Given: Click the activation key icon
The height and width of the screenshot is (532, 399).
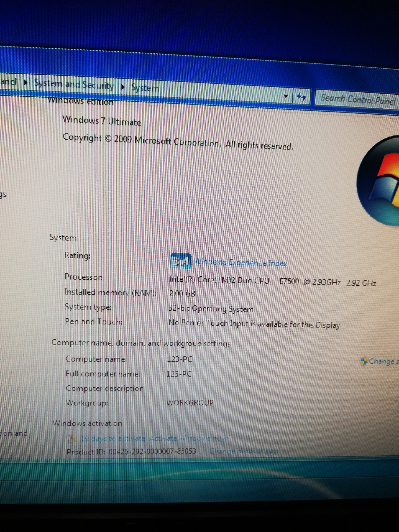Looking at the screenshot, I should coord(72,438).
